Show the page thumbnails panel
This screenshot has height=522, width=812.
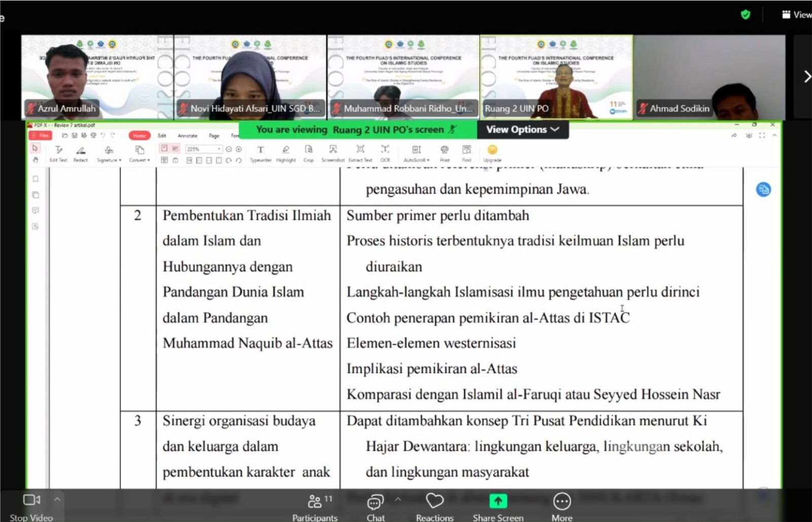(35, 194)
